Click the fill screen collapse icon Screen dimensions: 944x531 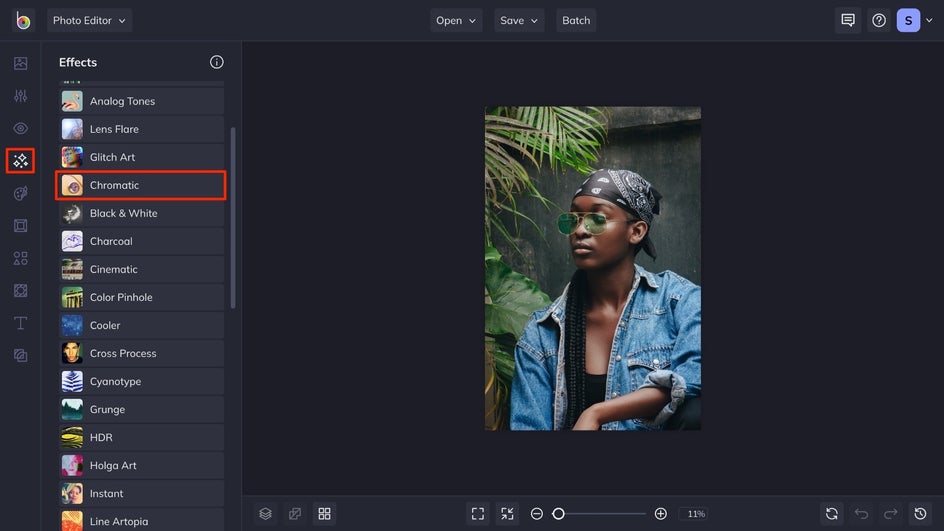508,514
